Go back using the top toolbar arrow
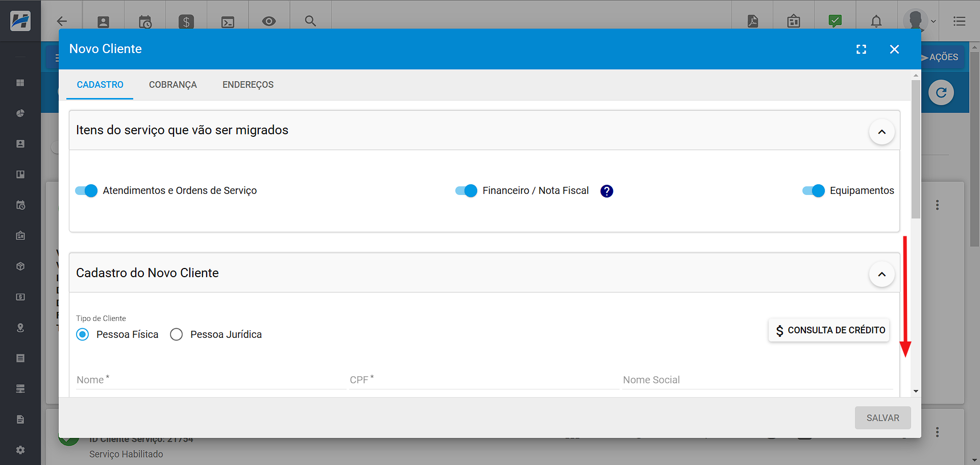Image resolution: width=980 pixels, height=465 pixels. click(62, 21)
